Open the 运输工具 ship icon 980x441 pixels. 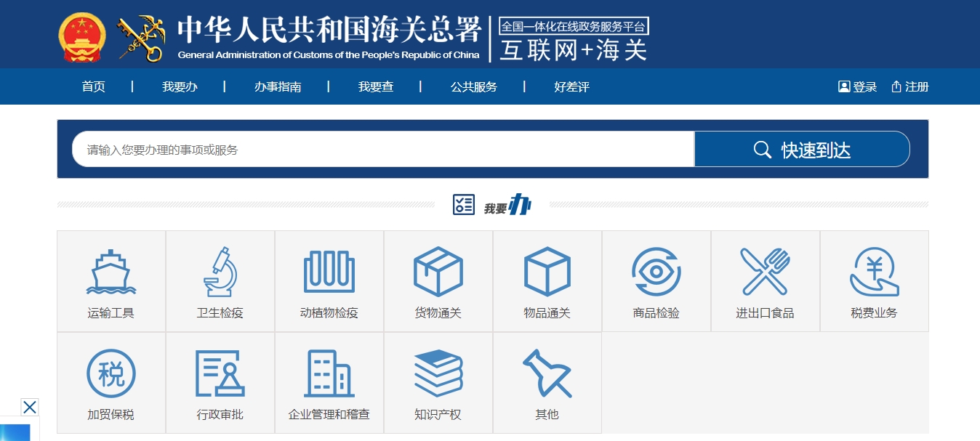[x=111, y=272]
